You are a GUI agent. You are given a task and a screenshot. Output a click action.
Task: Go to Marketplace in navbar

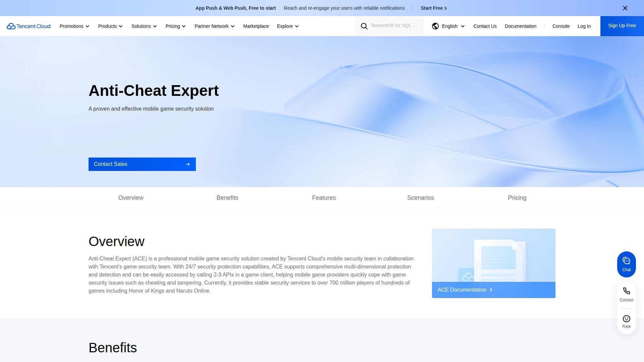[x=256, y=26]
